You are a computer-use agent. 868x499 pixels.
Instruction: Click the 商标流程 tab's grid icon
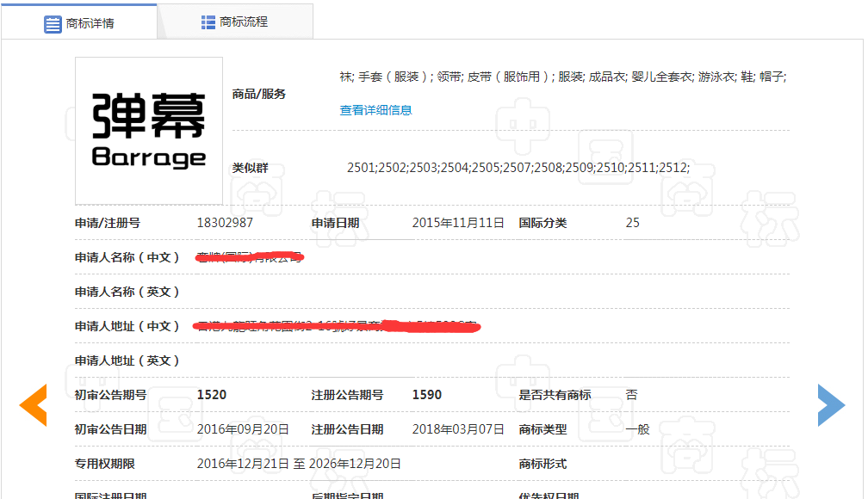(208, 22)
